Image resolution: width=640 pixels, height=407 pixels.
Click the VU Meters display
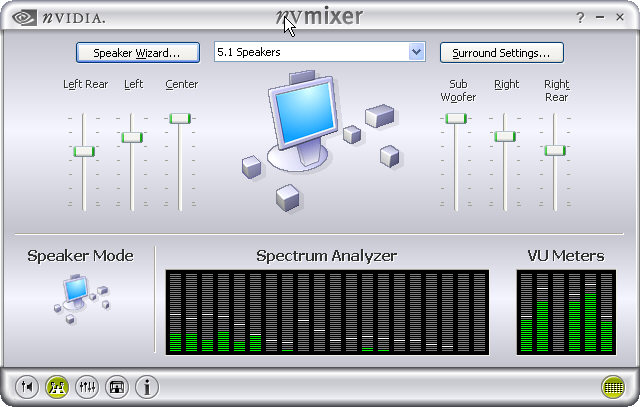click(x=566, y=312)
